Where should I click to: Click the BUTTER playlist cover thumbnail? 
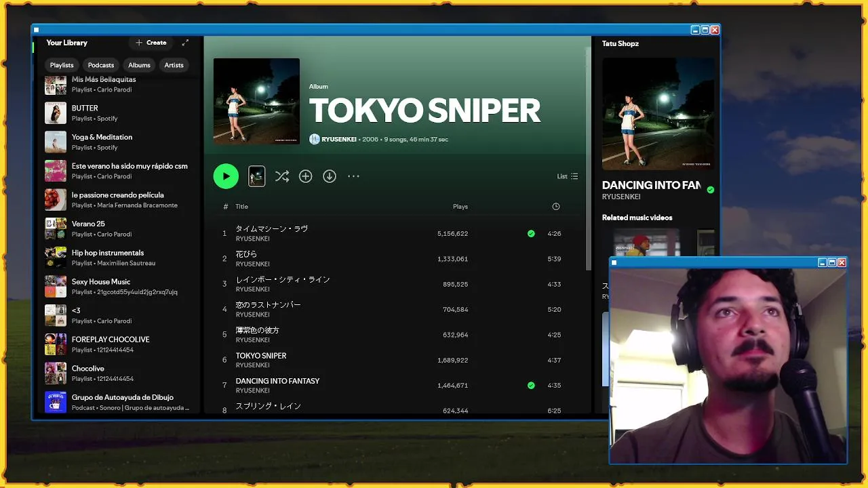56,113
